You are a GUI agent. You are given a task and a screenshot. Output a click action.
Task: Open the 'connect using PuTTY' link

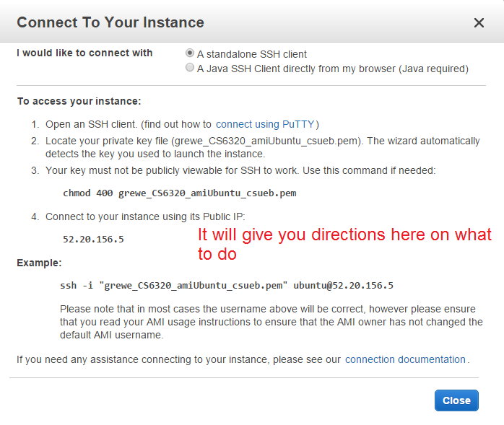(x=265, y=124)
